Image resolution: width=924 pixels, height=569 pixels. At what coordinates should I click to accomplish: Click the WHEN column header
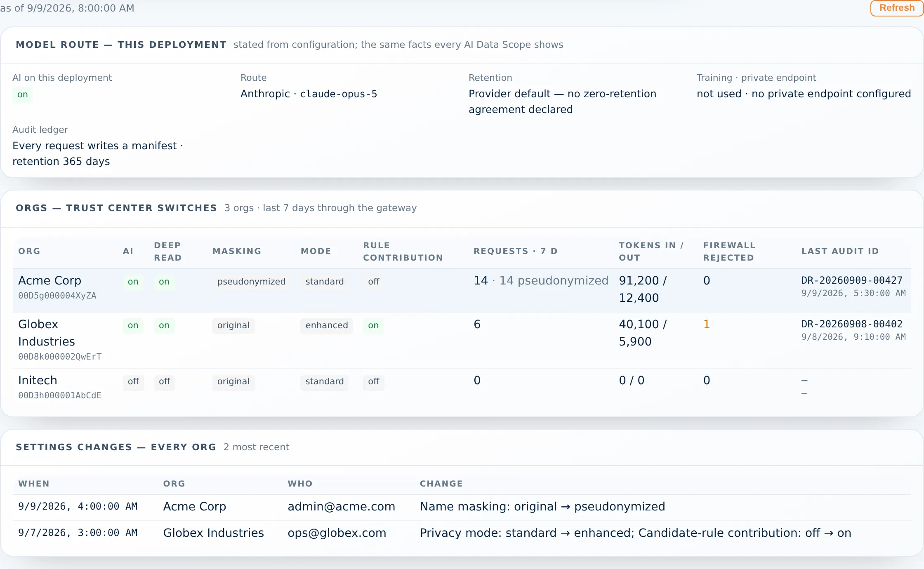(34, 484)
